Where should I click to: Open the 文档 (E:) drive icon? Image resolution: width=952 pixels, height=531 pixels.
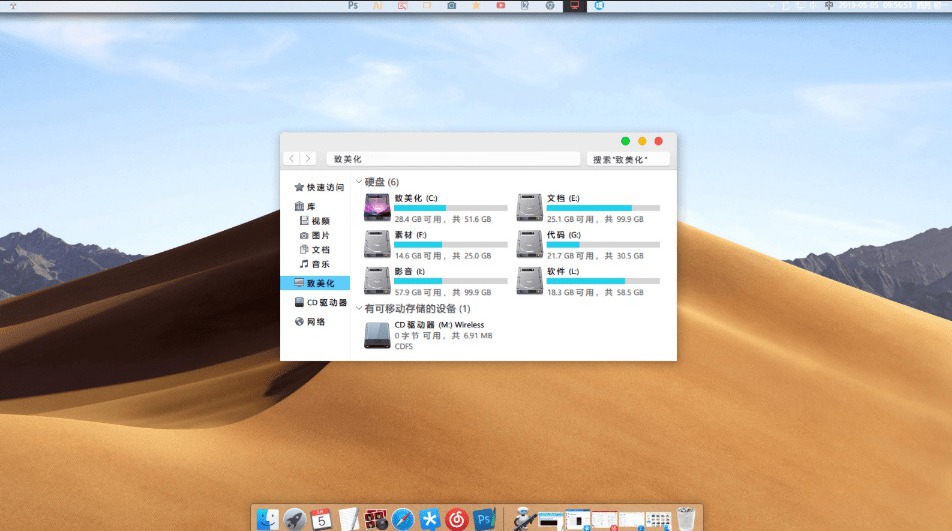click(530, 208)
